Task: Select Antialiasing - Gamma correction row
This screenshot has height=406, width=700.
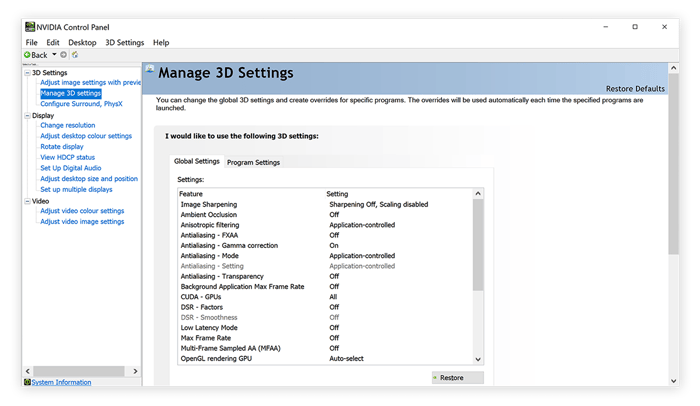Action: [x=325, y=245]
